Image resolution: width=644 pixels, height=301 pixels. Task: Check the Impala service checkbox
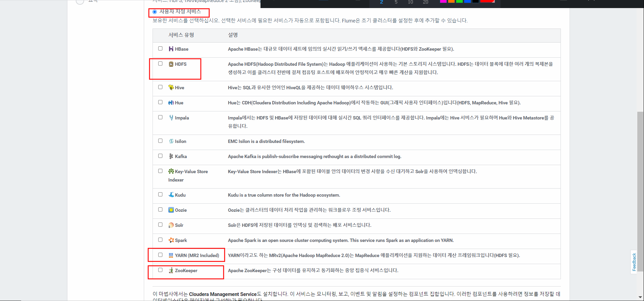(160, 117)
